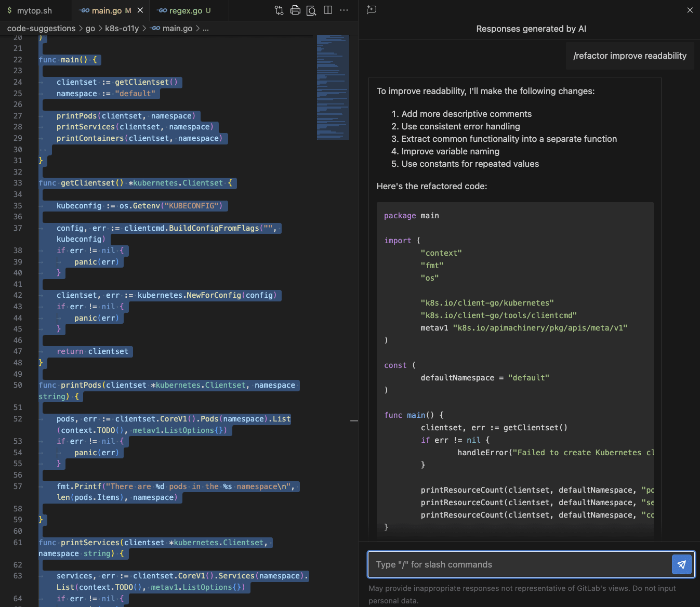Select the main.go tab

110,10
